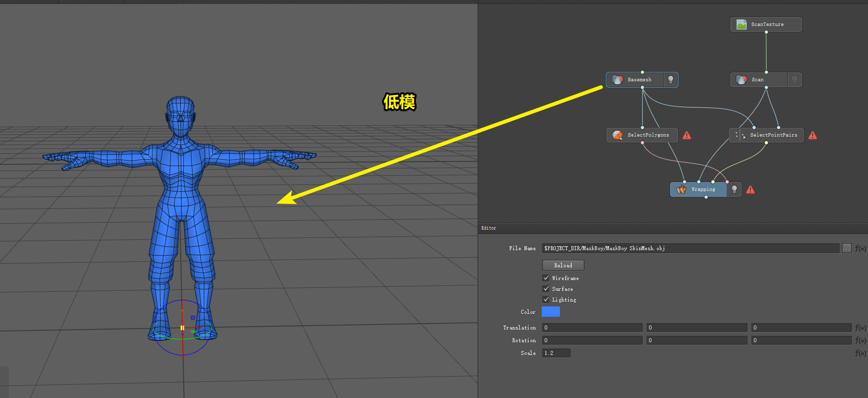Select the ScanTexture node

coord(766,24)
